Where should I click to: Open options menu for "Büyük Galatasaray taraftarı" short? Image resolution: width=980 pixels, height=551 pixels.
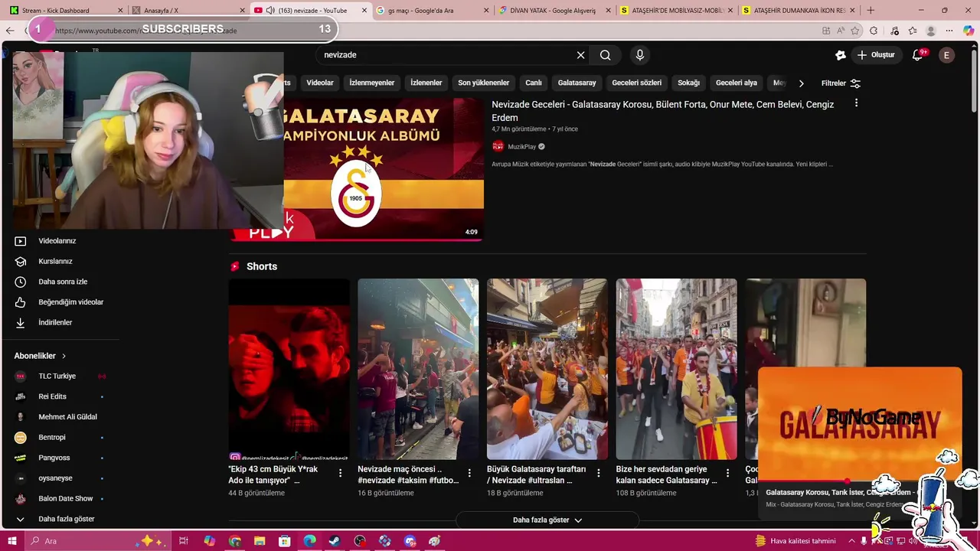[x=599, y=473]
